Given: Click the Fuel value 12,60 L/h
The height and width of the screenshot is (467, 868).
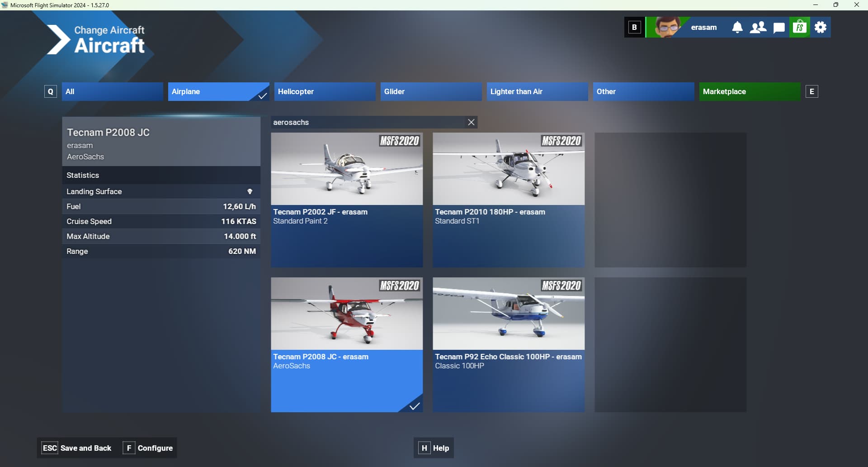Looking at the screenshot, I should [x=239, y=206].
